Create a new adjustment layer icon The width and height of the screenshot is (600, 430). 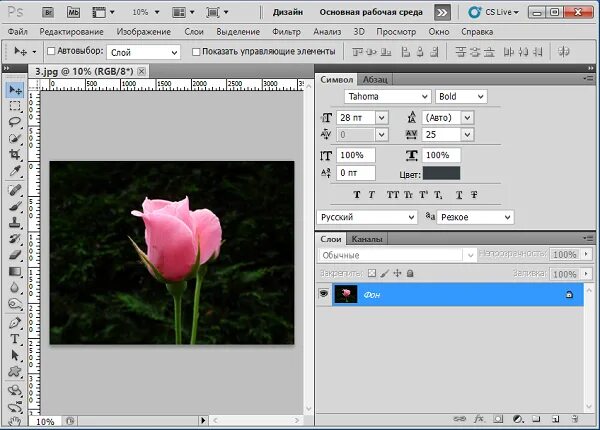pyautogui.click(x=517, y=419)
